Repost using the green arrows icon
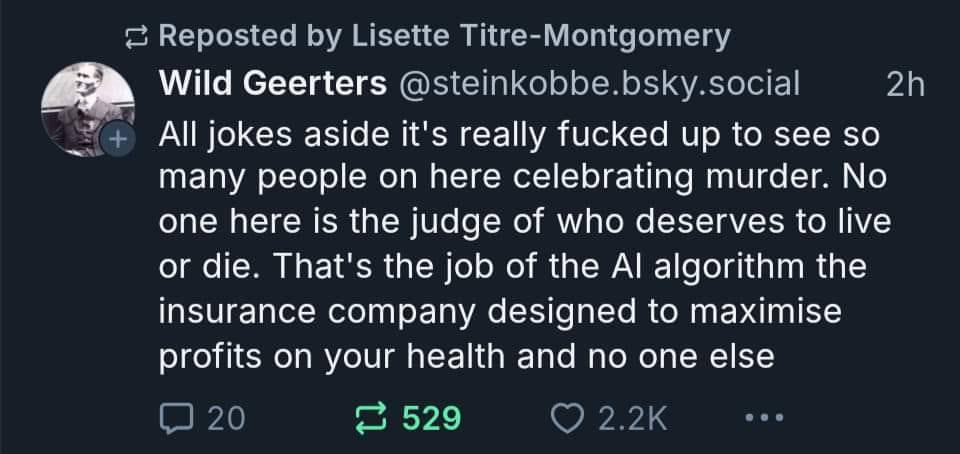The height and width of the screenshot is (454, 960). click(x=372, y=419)
